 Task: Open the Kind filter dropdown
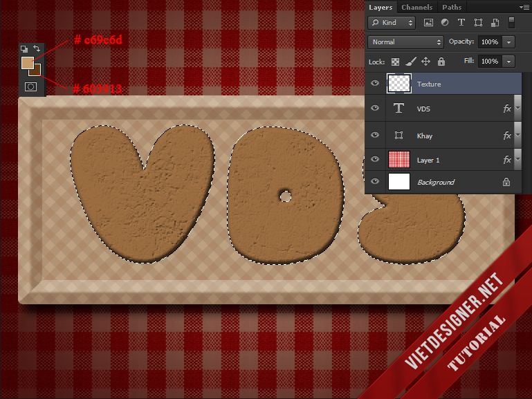[x=392, y=23]
